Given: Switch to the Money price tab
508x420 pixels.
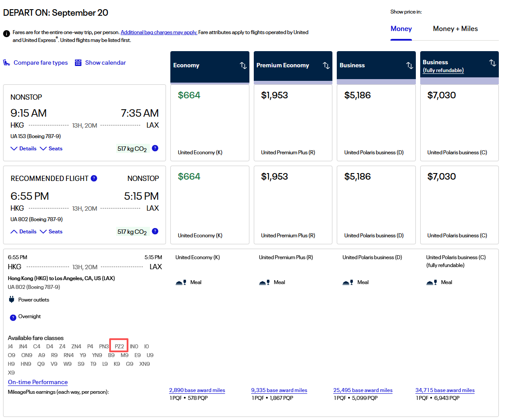Looking at the screenshot, I should (401, 29).
